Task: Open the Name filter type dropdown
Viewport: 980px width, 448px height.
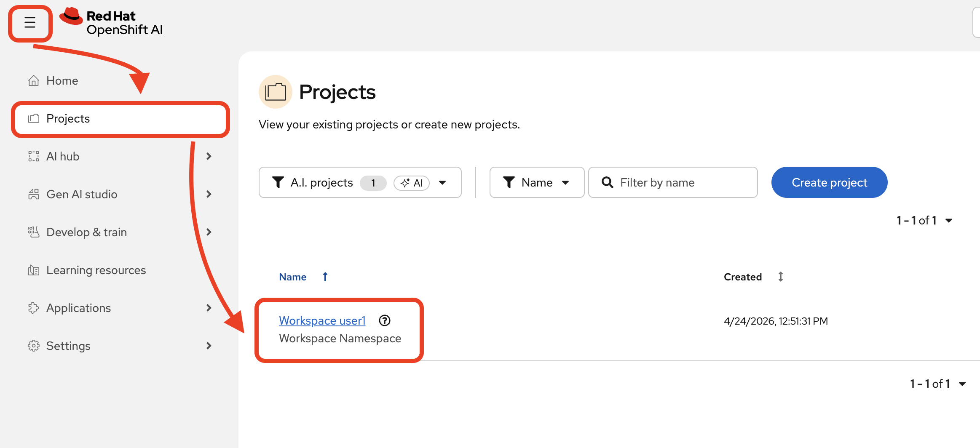Action: click(x=537, y=182)
